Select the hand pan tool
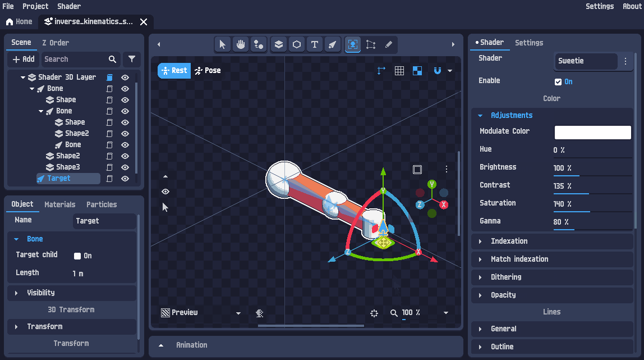 tap(241, 44)
